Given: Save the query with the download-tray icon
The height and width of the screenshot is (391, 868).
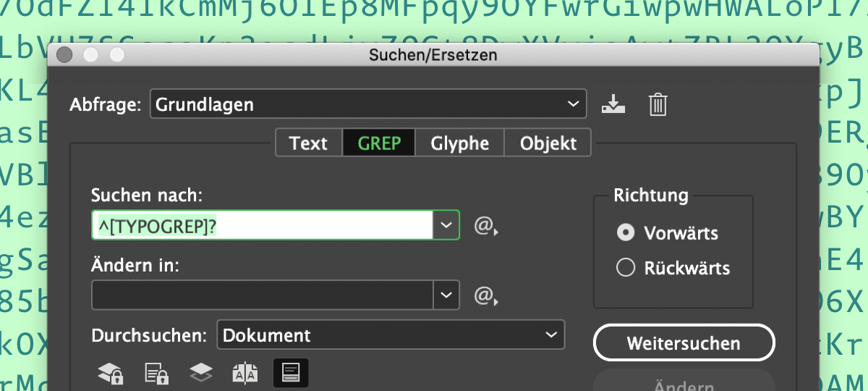Looking at the screenshot, I should (x=613, y=105).
